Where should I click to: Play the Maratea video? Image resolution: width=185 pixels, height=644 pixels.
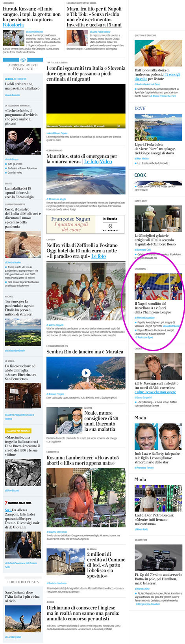pos(86,373)
